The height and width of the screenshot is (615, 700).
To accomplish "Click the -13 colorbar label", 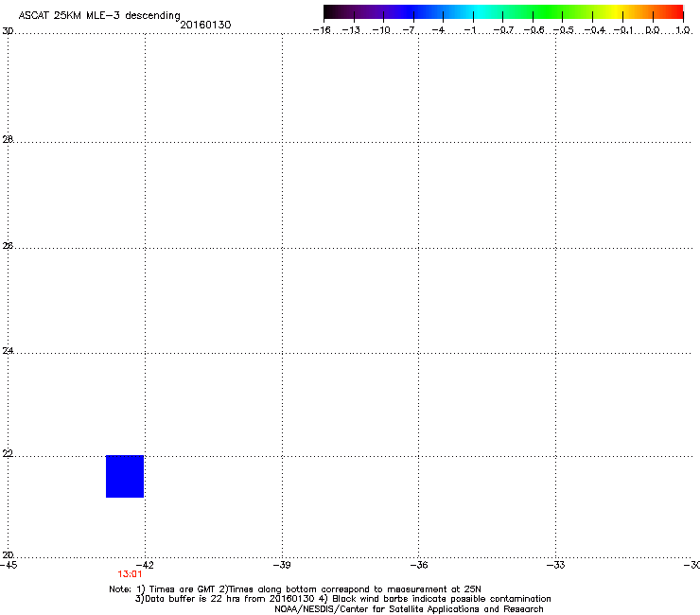I will (351, 30).
